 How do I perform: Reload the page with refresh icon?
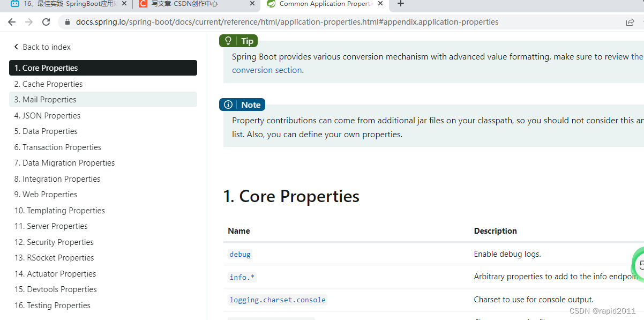46,22
